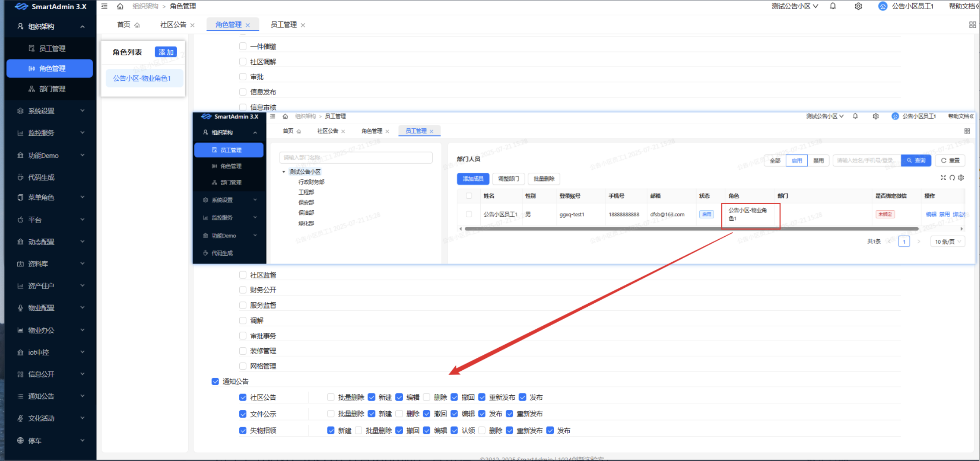
Task: Open the 测试公告小区 community dropdown
Action: (x=794, y=6)
